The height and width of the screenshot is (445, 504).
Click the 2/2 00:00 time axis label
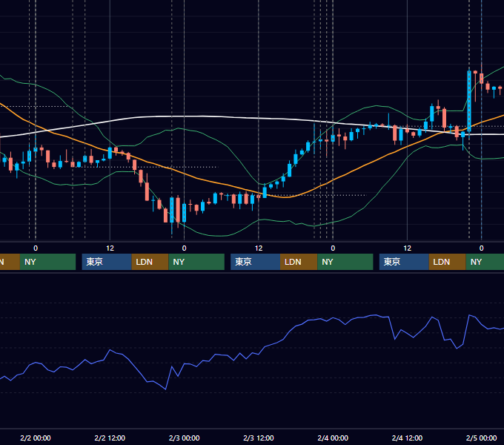[36, 438]
